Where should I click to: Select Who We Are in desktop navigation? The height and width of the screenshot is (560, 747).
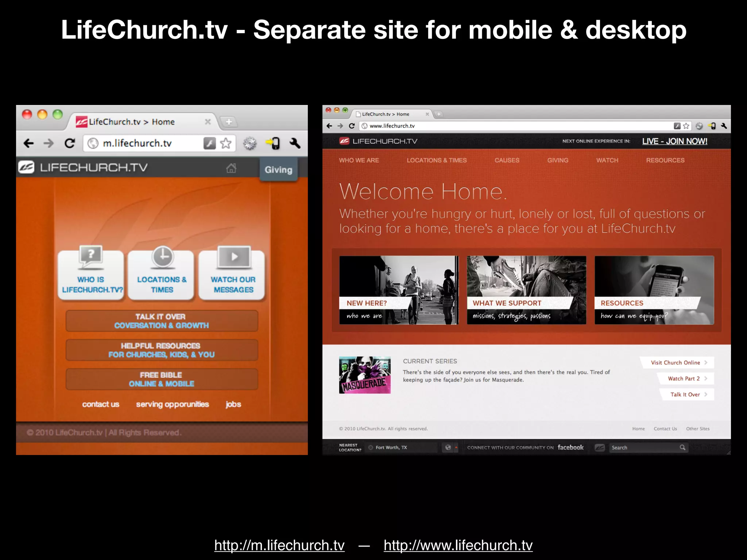pyautogui.click(x=359, y=160)
